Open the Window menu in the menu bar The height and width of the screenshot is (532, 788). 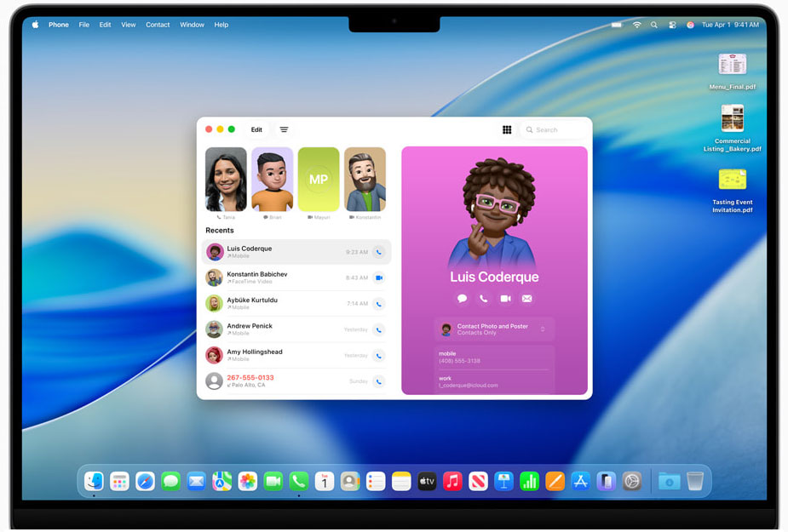click(192, 25)
